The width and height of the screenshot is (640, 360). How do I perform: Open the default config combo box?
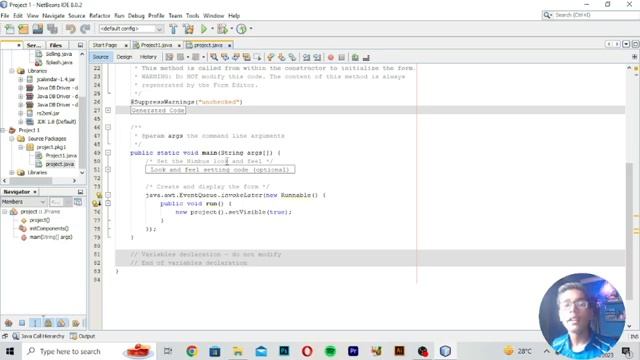point(131,29)
